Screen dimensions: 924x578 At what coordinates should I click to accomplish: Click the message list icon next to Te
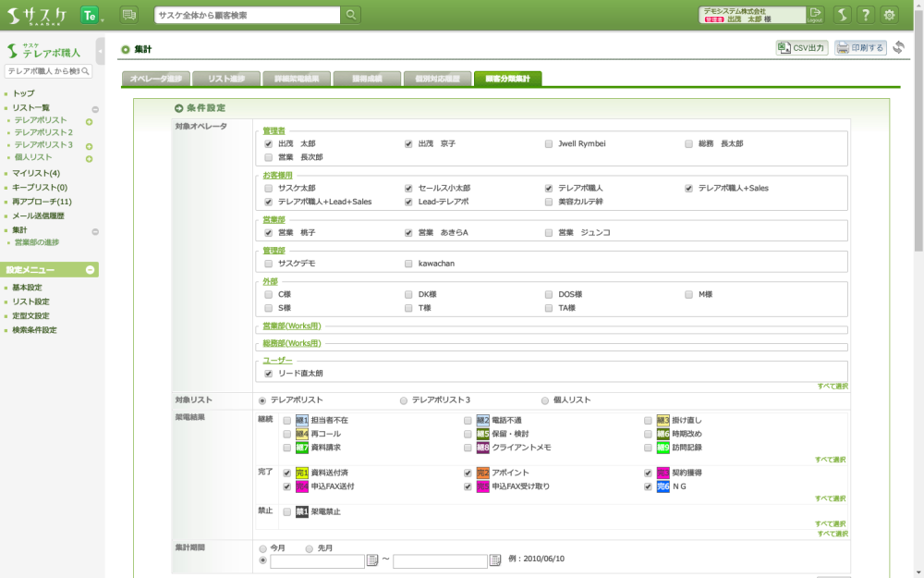[128, 15]
